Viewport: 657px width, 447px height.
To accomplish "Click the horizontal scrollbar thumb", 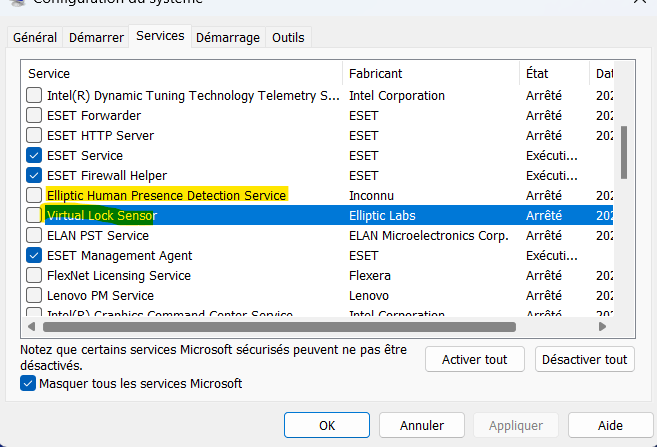I will (x=279, y=326).
